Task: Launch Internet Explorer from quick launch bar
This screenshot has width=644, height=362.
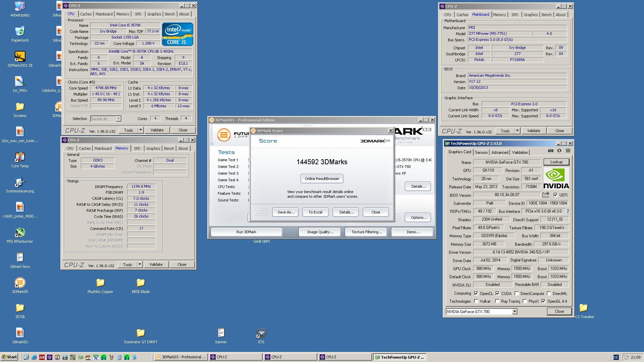Action: tap(34, 357)
